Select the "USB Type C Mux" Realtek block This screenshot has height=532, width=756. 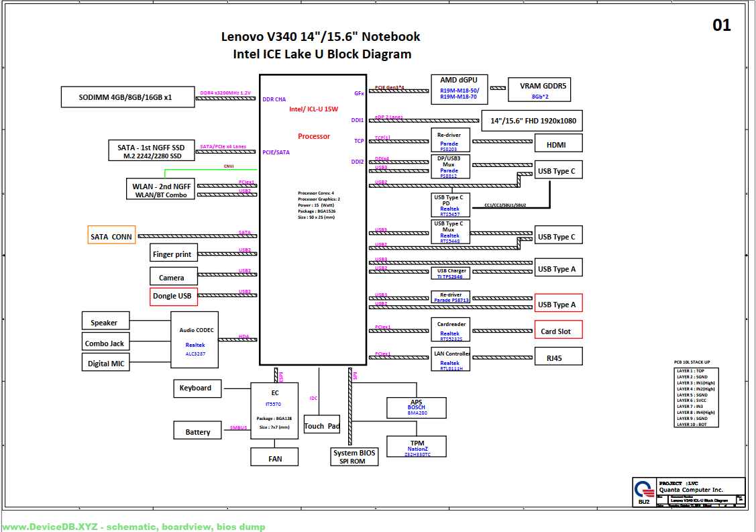(x=450, y=231)
